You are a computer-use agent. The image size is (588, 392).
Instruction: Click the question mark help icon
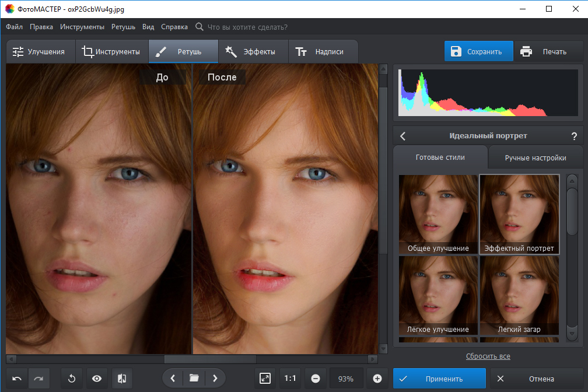[x=574, y=136]
